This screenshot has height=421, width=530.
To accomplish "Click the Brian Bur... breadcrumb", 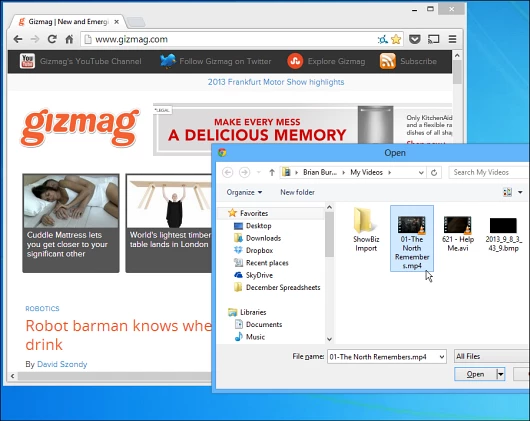I will [320, 172].
